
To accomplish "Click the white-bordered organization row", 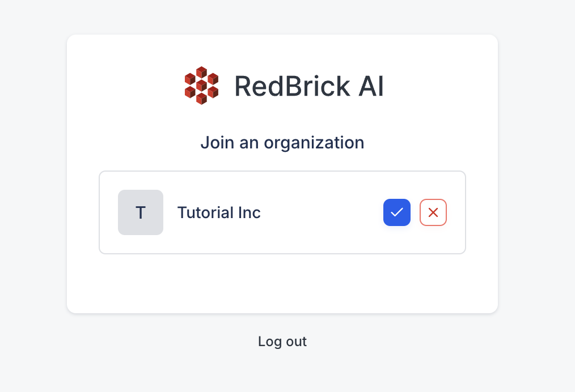I will (282, 212).
